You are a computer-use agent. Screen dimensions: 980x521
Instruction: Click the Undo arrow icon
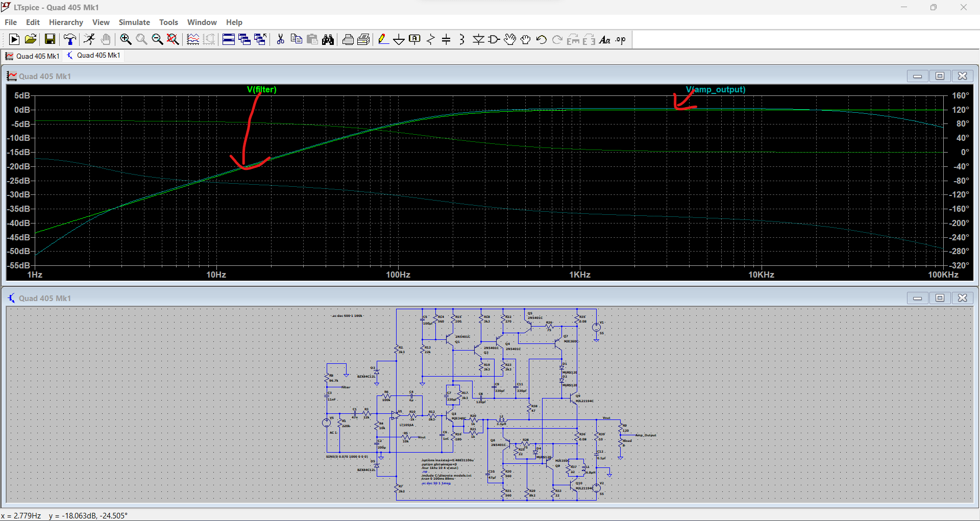pyautogui.click(x=542, y=39)
